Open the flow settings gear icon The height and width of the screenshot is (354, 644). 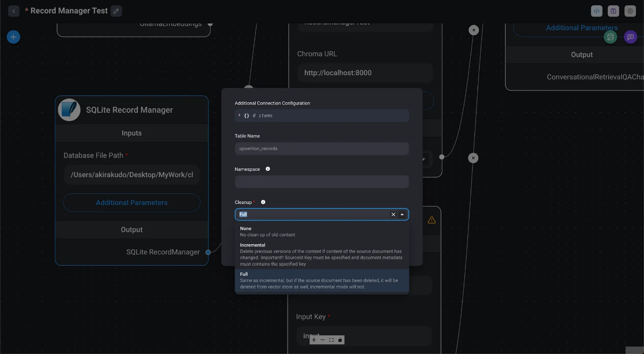pyautogui.click(x=630, y=11)
